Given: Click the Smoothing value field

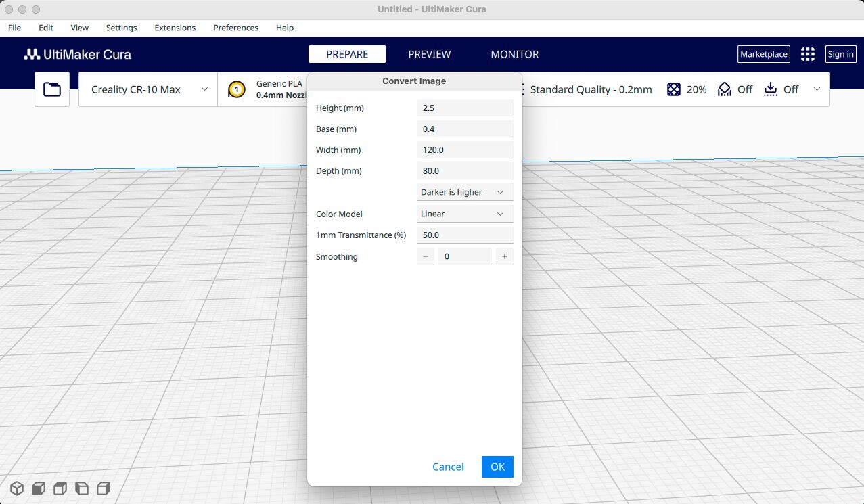Looking at the screenshot, I should click(465, 256).
